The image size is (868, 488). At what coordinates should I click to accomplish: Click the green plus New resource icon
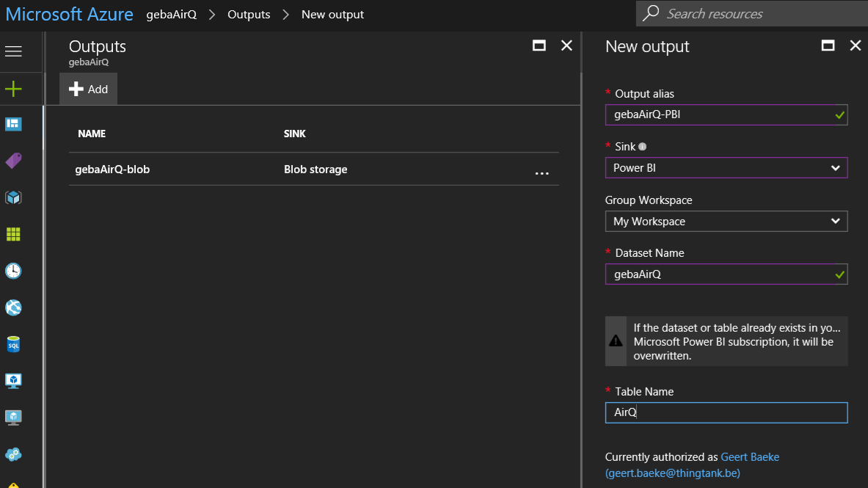13,90
